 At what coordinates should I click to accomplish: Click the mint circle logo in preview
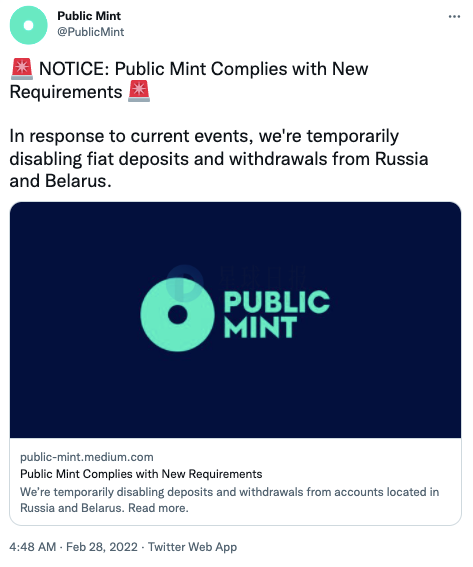click(177, 315)
